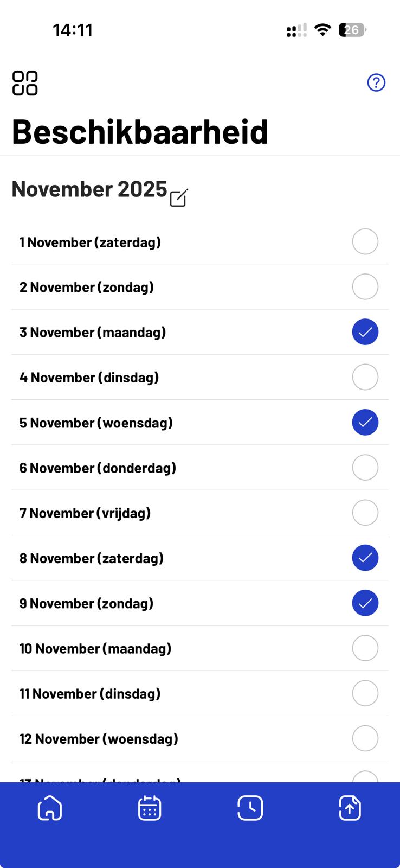Go to the Home tab icon
Viewport: 400px width, 868px height.
point(50,808)
